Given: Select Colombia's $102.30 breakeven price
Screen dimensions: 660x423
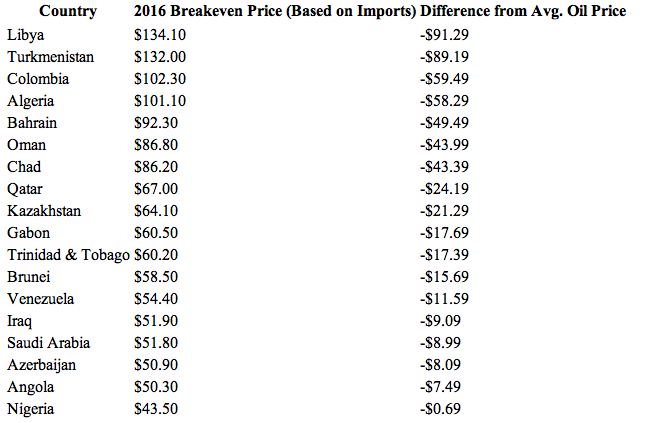Looking at the screenshot, I should coord(160,79).
